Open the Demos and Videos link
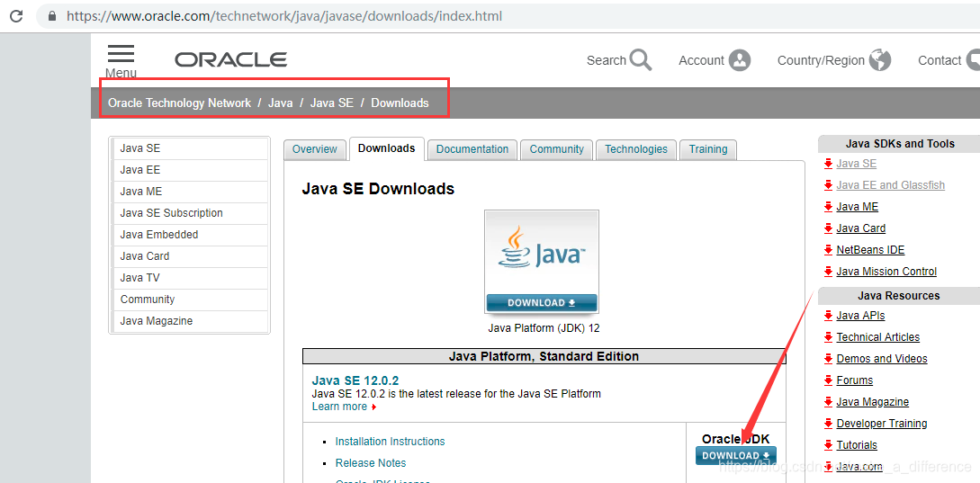 point(882,359)
